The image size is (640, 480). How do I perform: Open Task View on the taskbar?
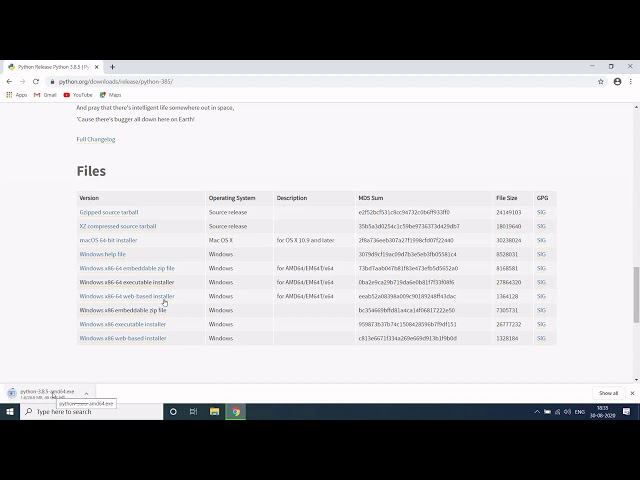(193, 411)
